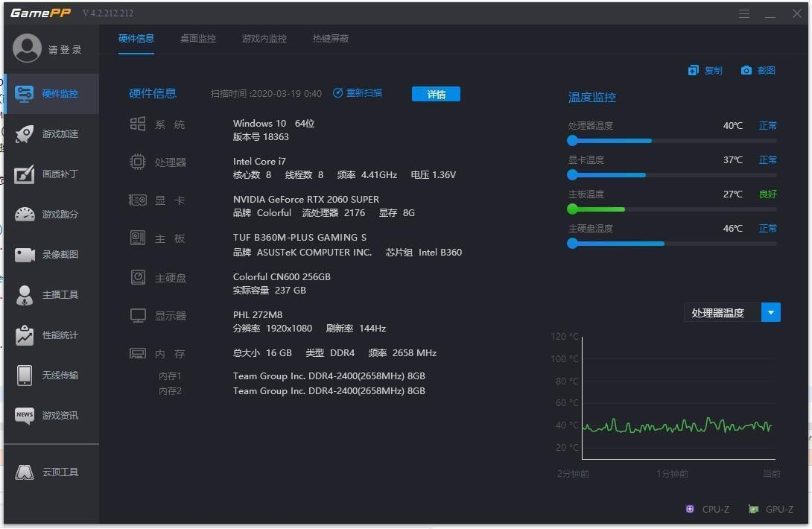Click NVIDIA GeForce RTX 2060 SUPER text

(x=306, y=200)
